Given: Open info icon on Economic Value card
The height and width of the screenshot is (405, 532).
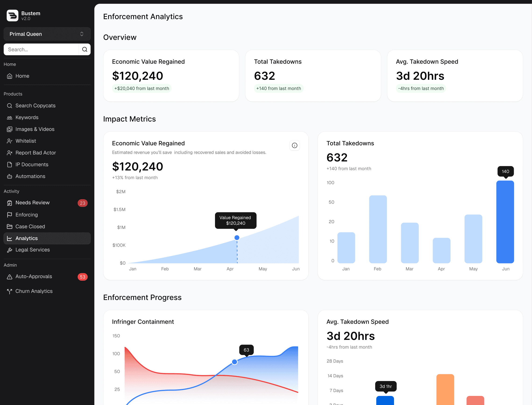Looking at the screenshot, I should 294,145.
